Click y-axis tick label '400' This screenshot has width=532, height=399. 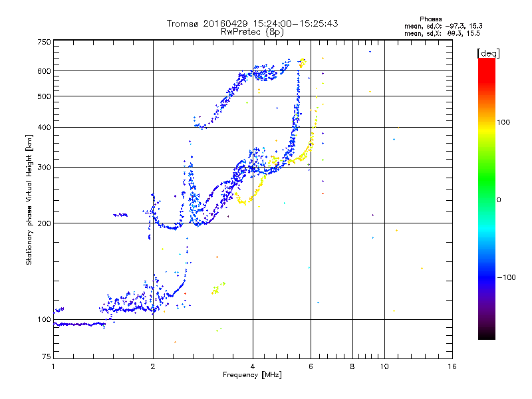[x=44, y=127]
